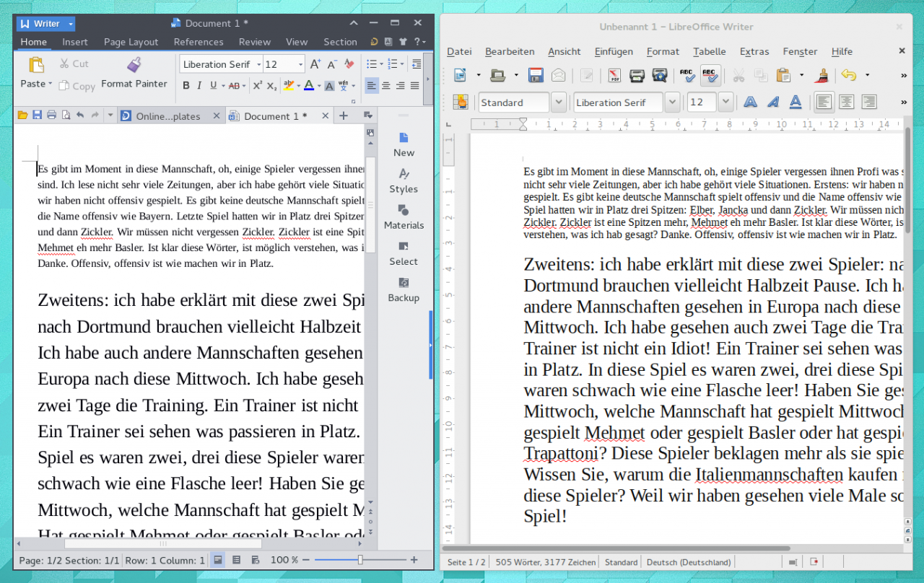The height and width of the screenshot is (583, 924).
Task: Click the Format Painter brush in WPS
Action: coord(134,66)
